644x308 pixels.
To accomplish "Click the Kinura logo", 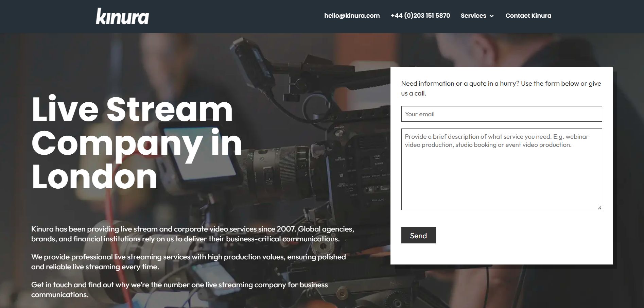I will [122, 16].
